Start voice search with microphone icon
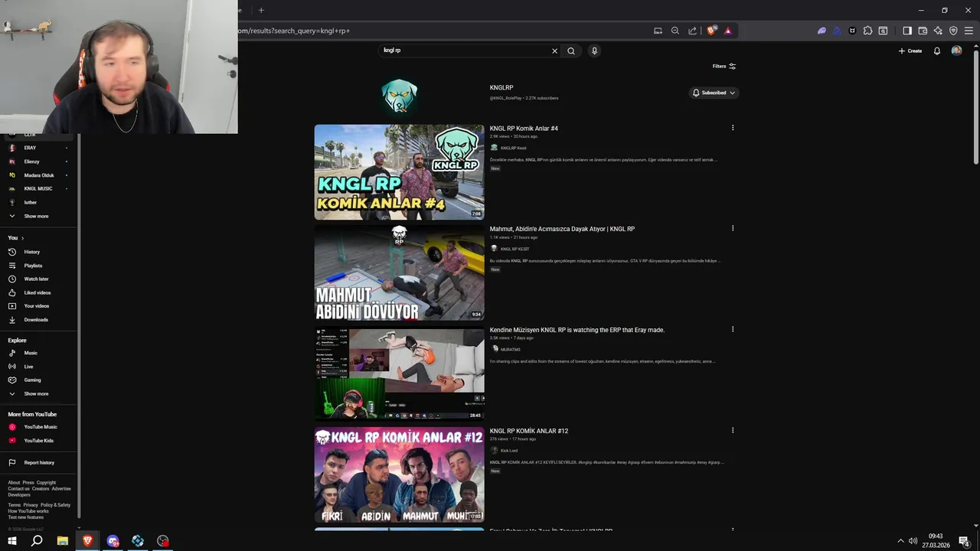Viewport: 980px width, 551px height. coord(594,51)
